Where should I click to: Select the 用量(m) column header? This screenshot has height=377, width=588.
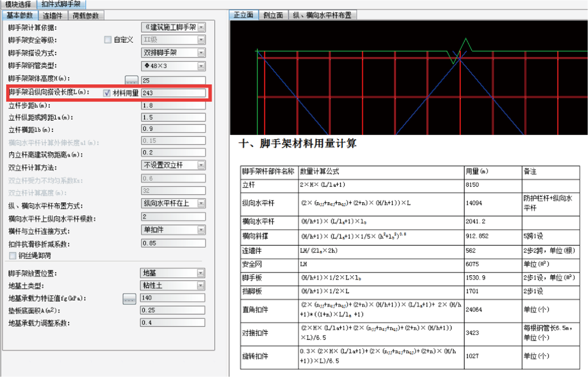click(x=493, y=172)
